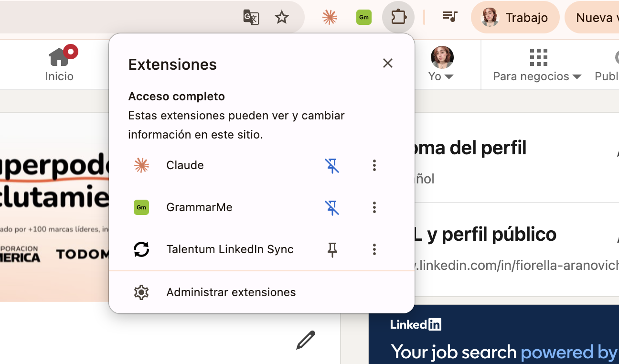Click the green GrammarMe icon in popup
Image resolution: width=619 pixels, height=364 pixels.
coord(141,207)
